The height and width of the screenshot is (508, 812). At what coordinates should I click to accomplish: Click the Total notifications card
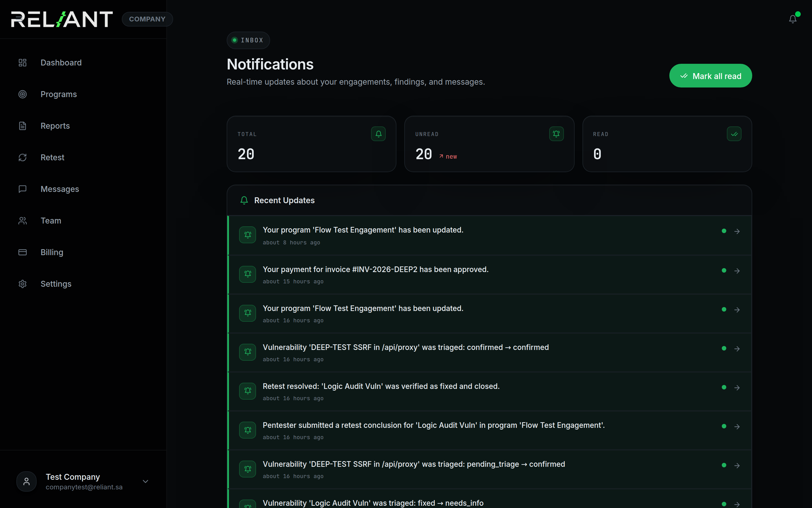(x=311, y=144)
